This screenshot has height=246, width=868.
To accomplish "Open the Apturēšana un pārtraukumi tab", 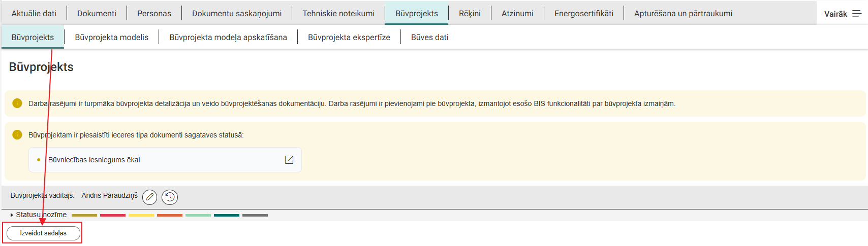I will pyautogui.click(x=683, y=13).
